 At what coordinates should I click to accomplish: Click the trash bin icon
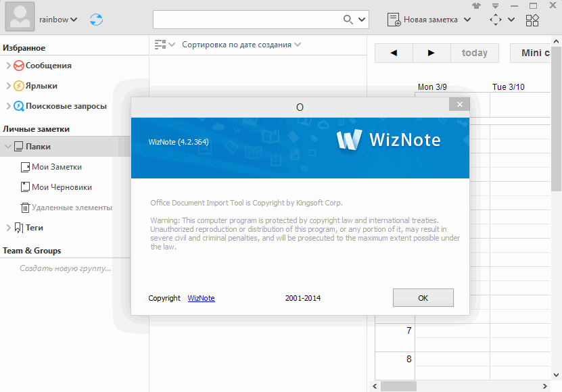(x=25, y=207)
